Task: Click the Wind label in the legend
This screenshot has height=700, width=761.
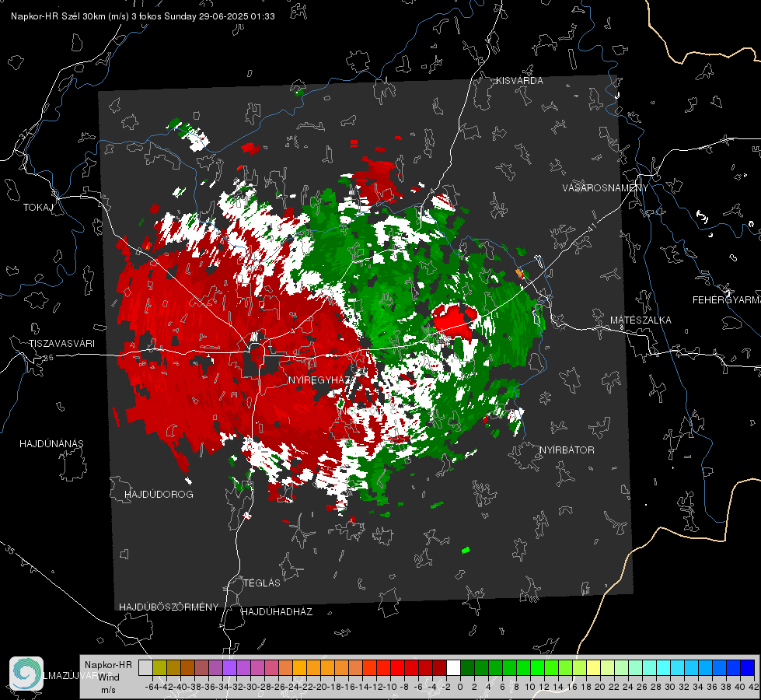Action: coord(109,677)
